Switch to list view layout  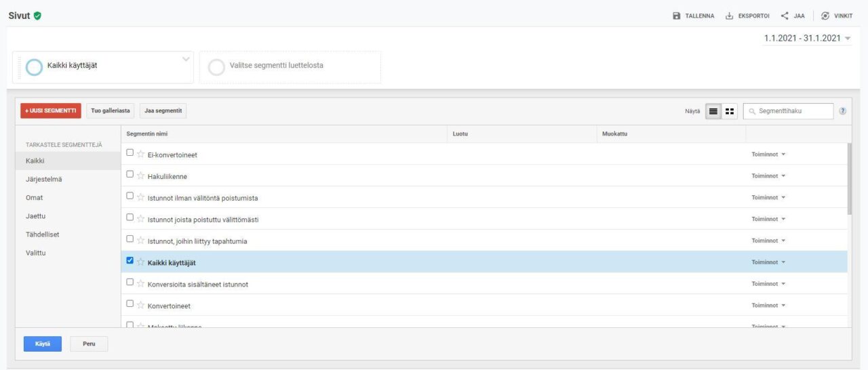(713, 111)
